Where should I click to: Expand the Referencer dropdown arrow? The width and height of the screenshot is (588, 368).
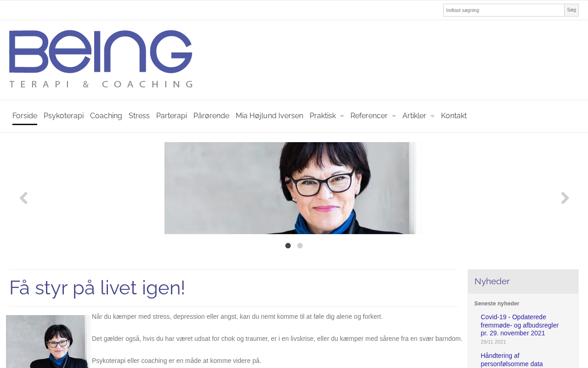[x=394, y=116]
